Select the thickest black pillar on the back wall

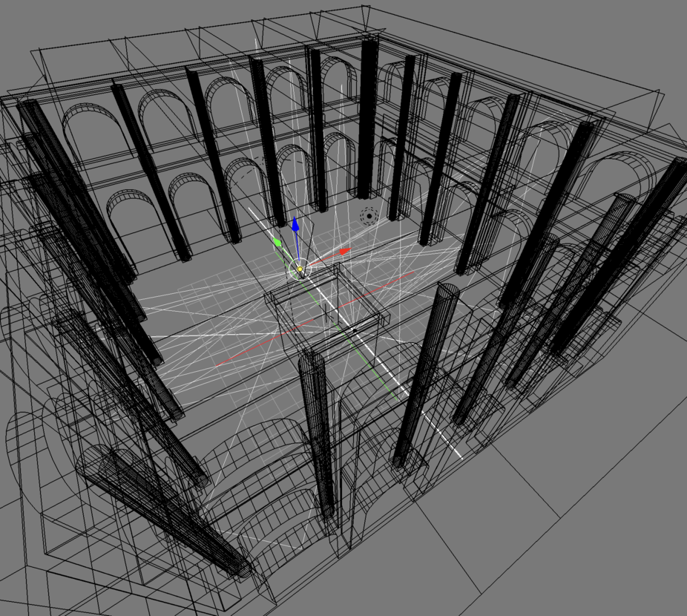[x=367, y=119]
